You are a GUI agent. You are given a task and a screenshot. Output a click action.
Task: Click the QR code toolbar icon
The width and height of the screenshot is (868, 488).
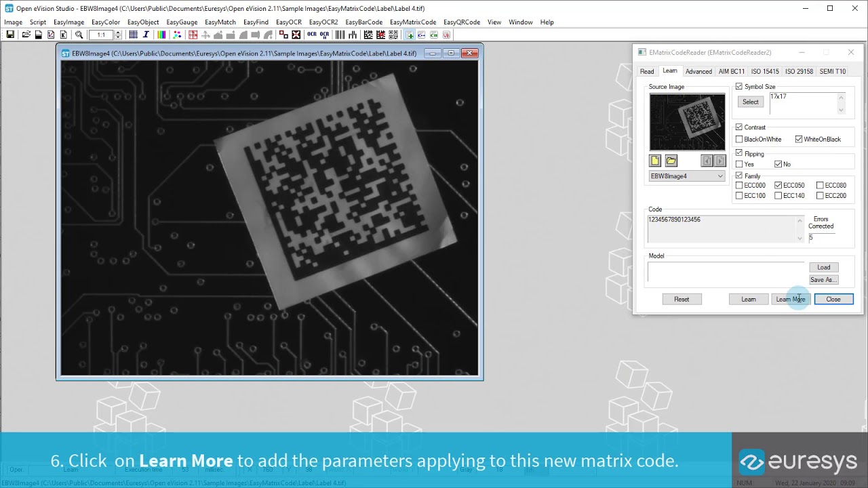393,35
